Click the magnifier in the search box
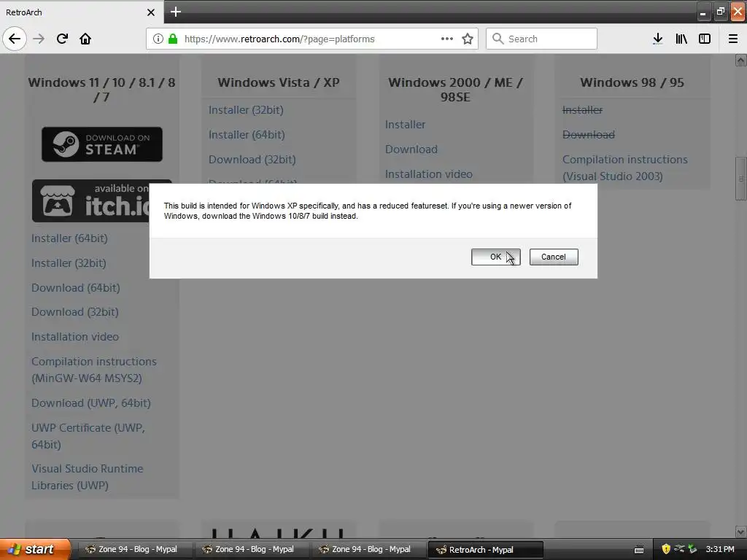Screen dimensions: 747x560 pyautogui.click(x=498, y=39)
